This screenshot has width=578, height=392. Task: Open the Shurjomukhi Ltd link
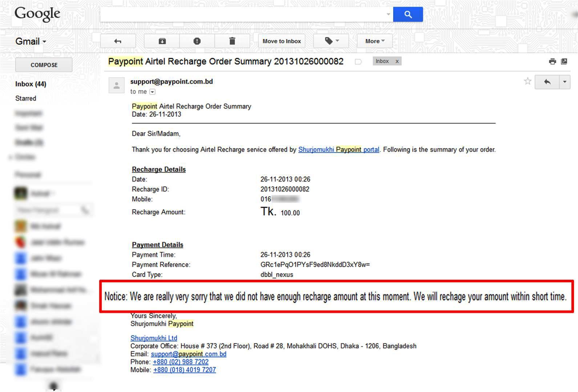pos(154,338)
